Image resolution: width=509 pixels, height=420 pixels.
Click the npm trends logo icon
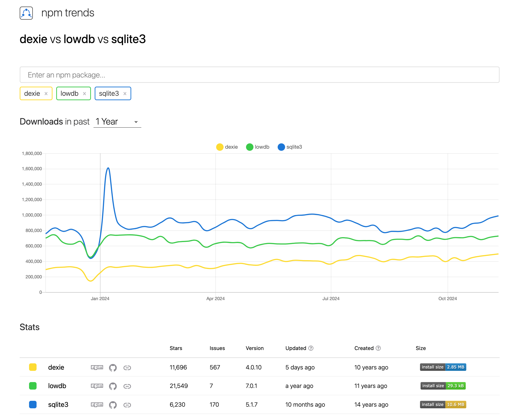(26, 13)
